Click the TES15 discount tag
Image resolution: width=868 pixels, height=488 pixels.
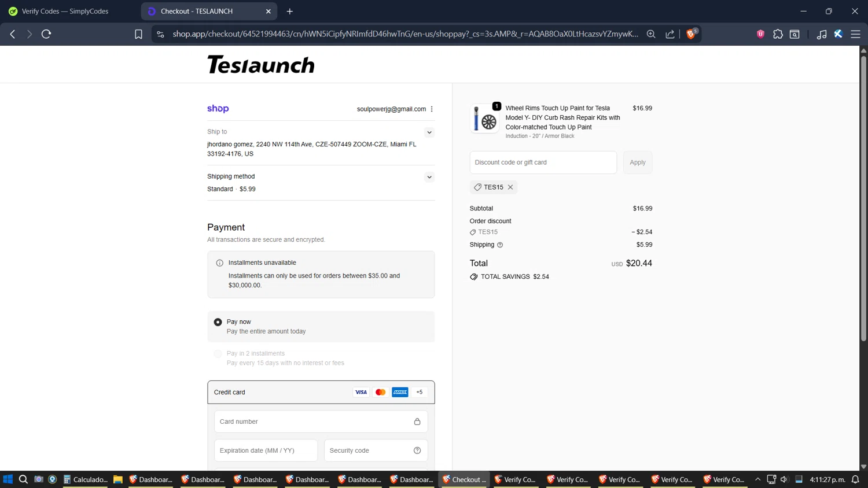click(x=494, y=187)
